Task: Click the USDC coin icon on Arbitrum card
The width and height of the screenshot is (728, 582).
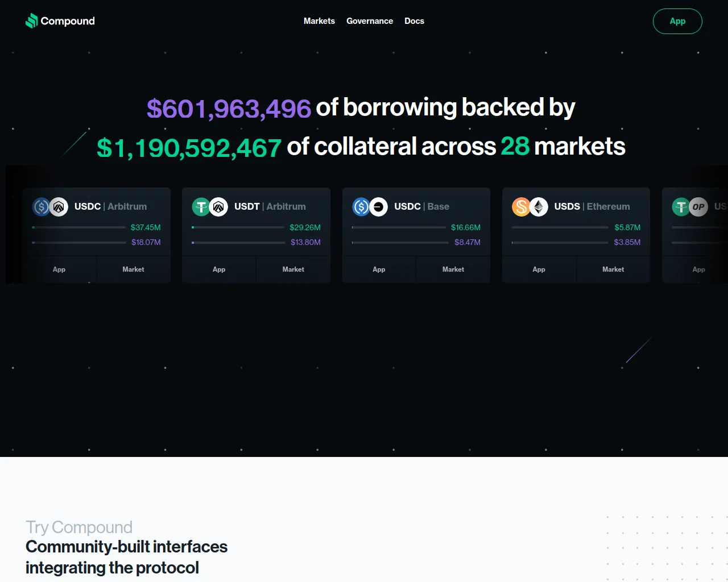Action: coord(42,207)
